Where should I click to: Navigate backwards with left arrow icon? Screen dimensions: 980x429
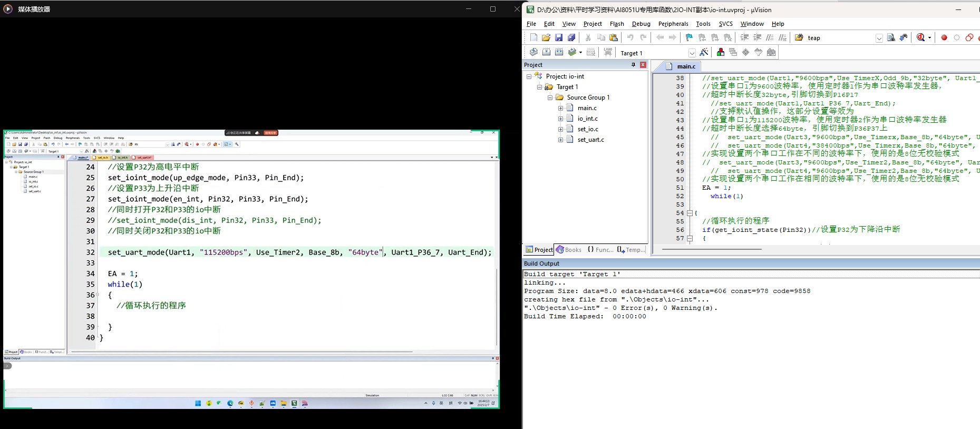pyautogui.click(x=659, y=37)
